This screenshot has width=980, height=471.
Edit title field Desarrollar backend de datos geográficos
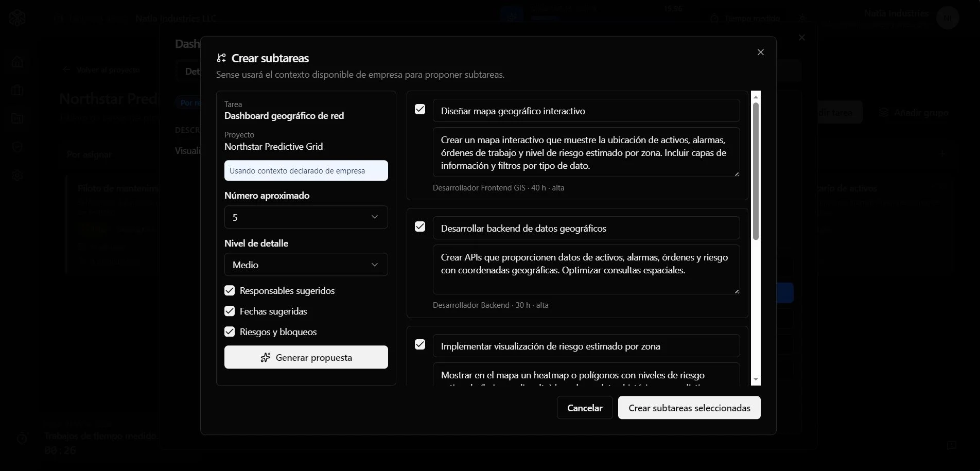586,228
